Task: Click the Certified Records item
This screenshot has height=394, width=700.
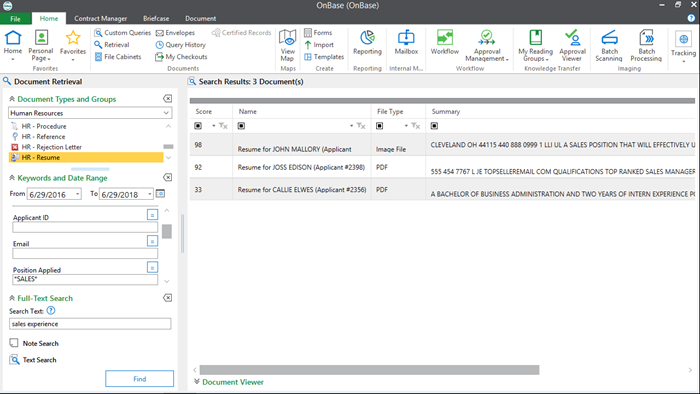Action: coord(242,33)
